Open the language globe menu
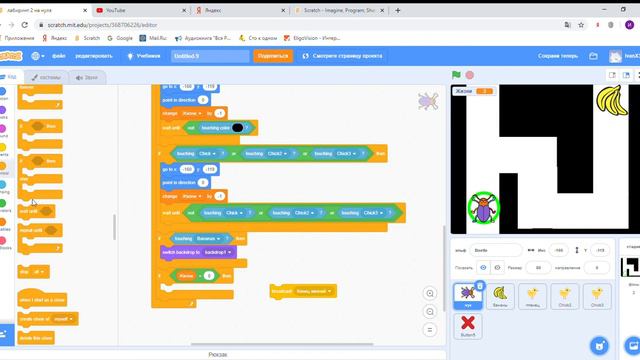The image size is (640, 360). 38,56
